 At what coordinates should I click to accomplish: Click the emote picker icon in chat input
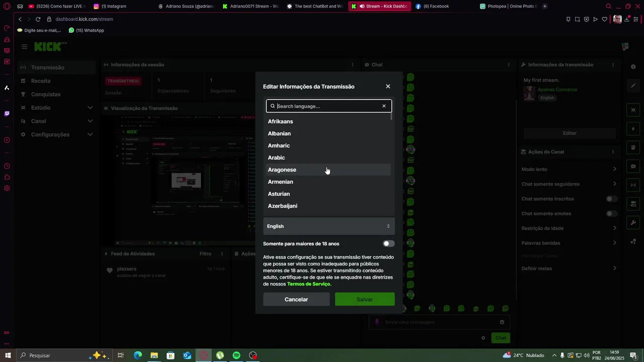pyautogui.click(x=502, y=322)
